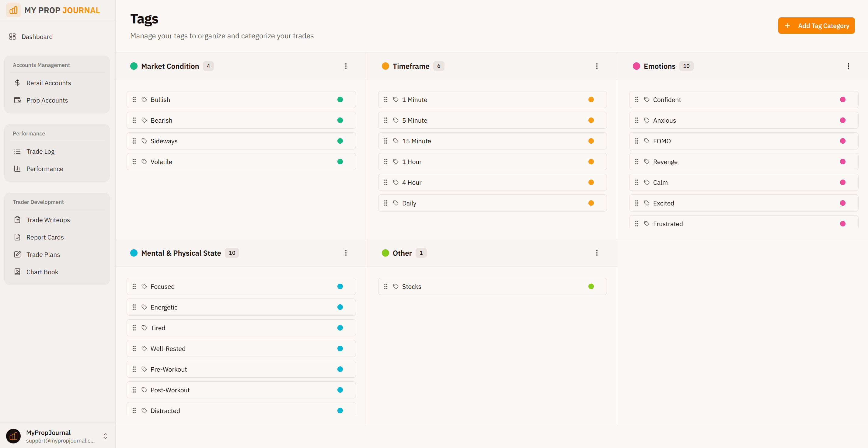Click the tag icon beside 4 Hour

[x=396, y=182]
